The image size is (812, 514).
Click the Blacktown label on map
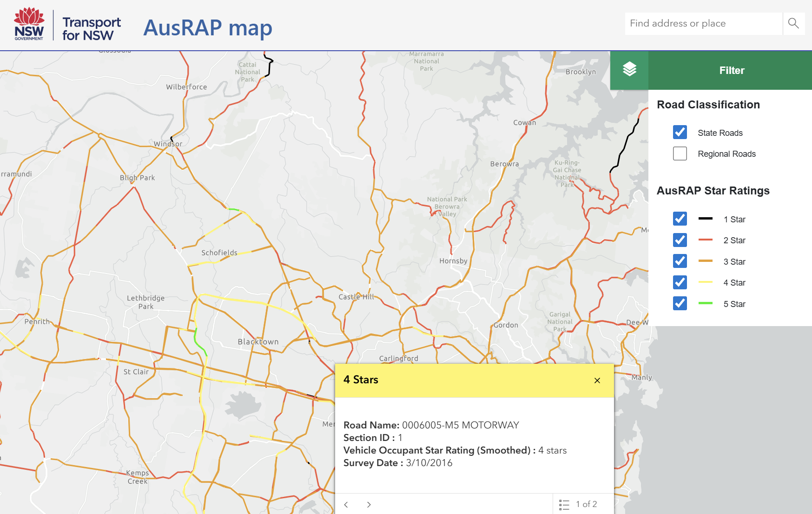click(258, 342)
